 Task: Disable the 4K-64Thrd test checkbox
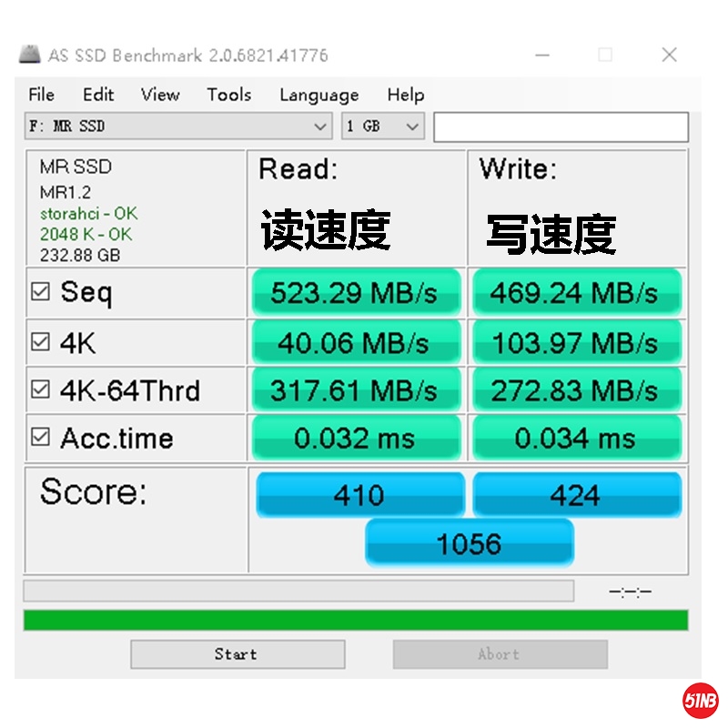point(40,389)
